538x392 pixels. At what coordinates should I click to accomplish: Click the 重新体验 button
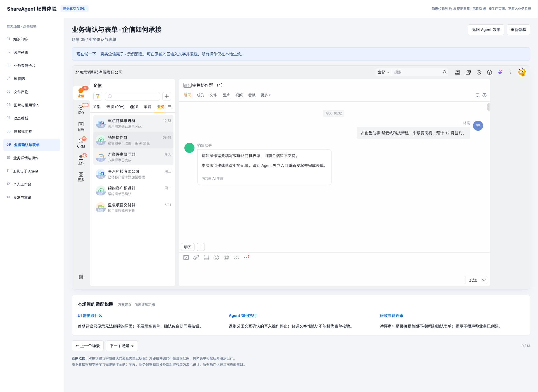tap(518, 30)
